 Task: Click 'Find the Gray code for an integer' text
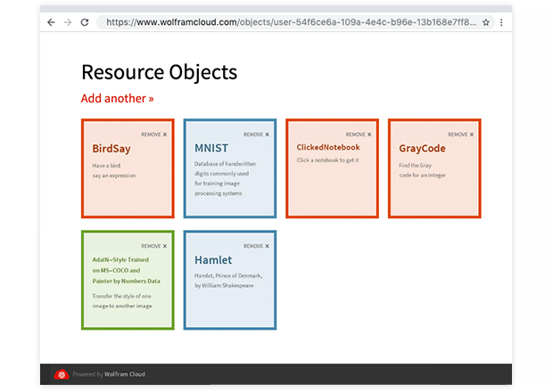click(423, 170)
